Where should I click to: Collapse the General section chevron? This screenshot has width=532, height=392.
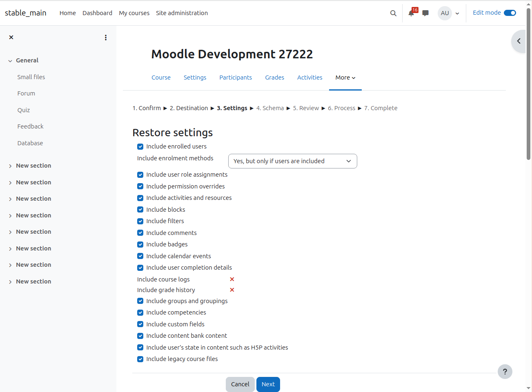pyautogui.click(x=10, y=61)
